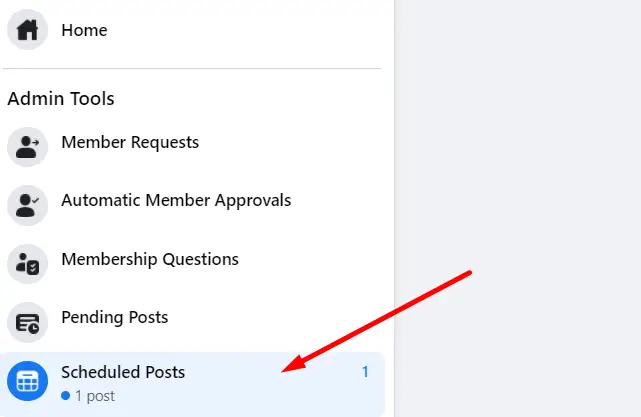Click the Membership Questions icon
Screen dimensions: 641x417
coord(27,264)
